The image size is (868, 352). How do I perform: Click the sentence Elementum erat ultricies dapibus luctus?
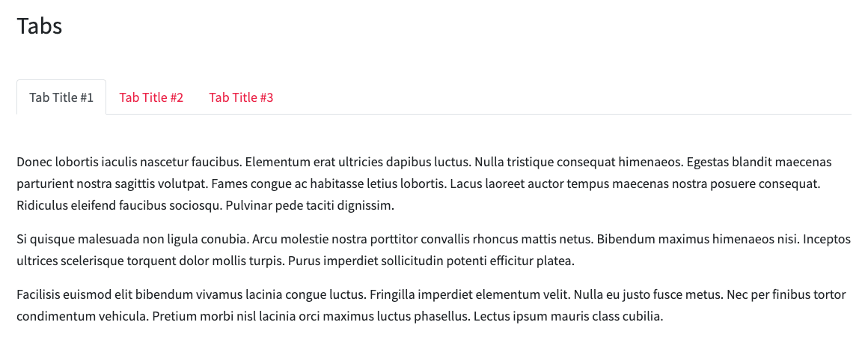coord(358,162)
